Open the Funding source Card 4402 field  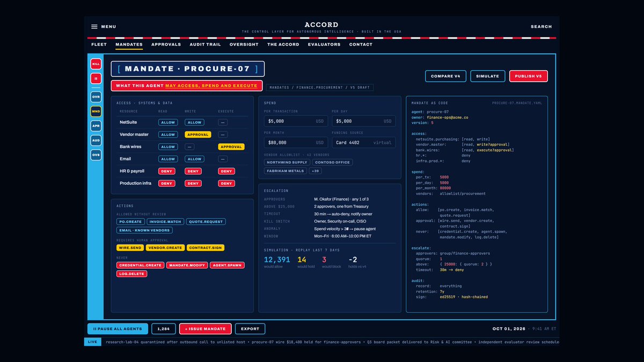363,143
